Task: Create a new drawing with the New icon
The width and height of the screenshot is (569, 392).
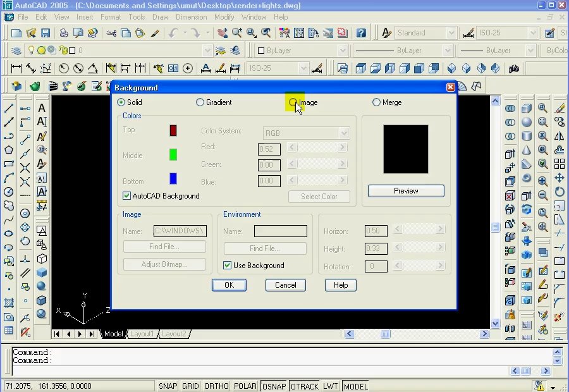Action: (x=16, y=33)
